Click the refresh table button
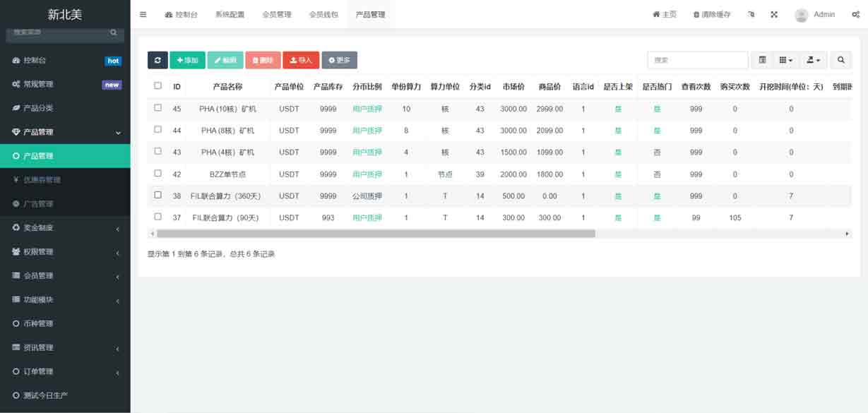The height and width of the screenshot is (413, 868). tap(157, 60)
